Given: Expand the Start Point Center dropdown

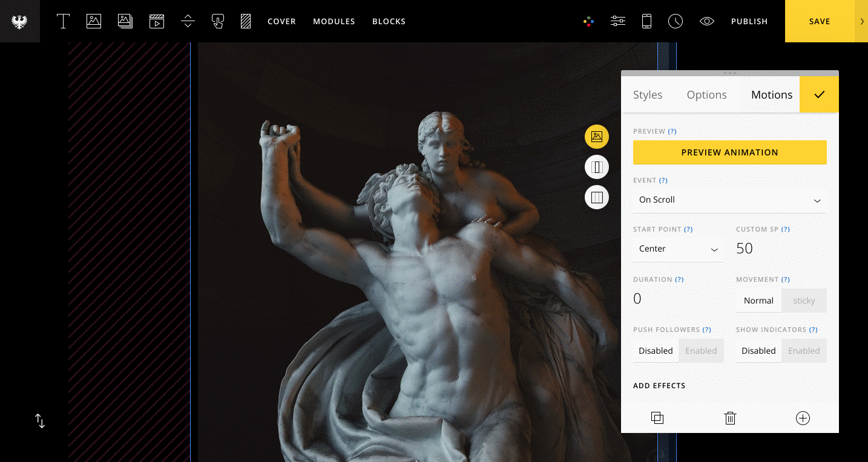Looking at the screenshot, I should (678, 249).
